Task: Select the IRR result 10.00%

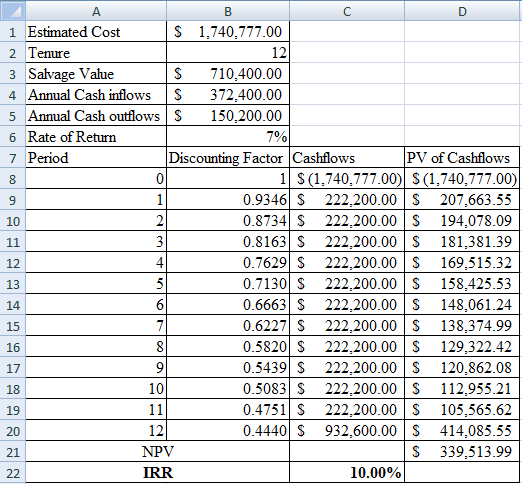Action: click(x=347, y=473)
